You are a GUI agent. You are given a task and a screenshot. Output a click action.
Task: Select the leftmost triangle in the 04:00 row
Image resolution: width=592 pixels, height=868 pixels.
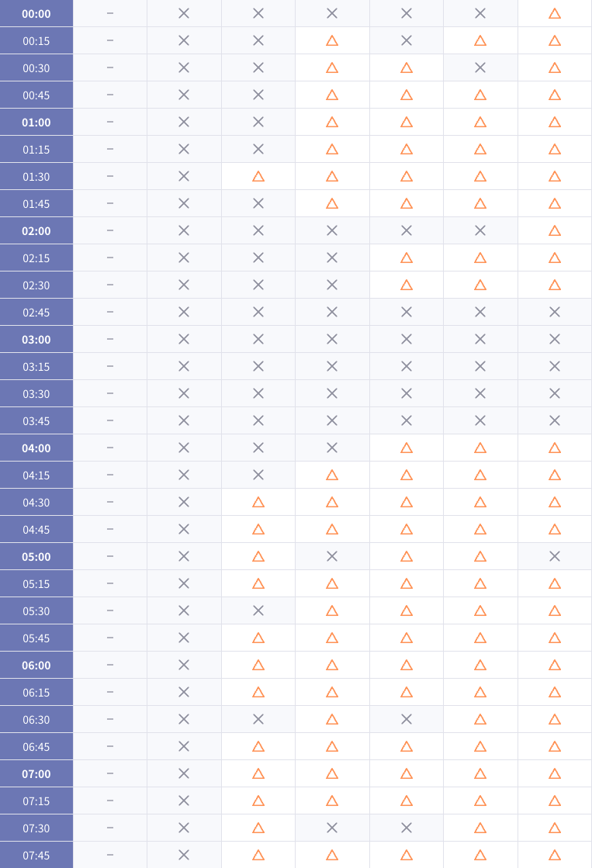coord(407,448)
